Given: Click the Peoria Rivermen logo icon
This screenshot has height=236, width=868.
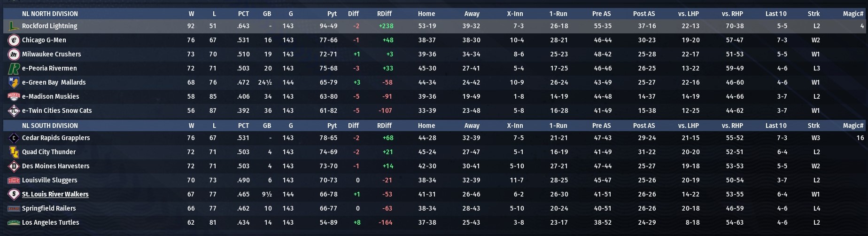Looking at the screenshot, I should (x=14, y=69).
